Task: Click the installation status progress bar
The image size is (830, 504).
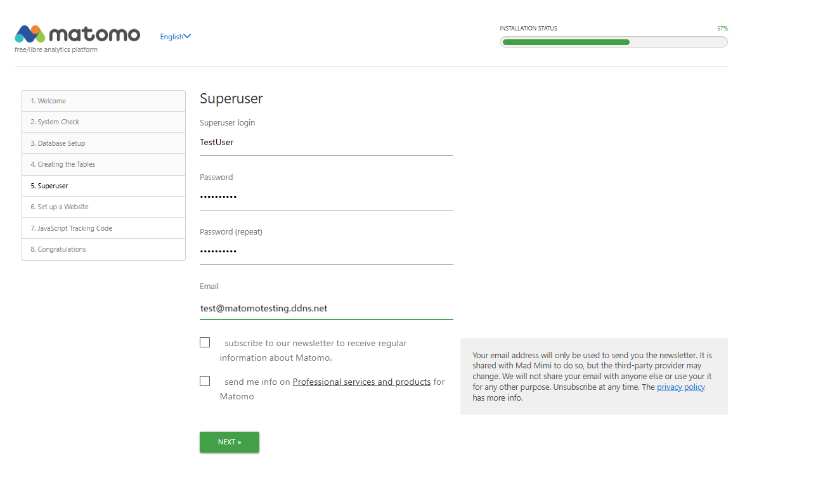Action: click(x=613, y=42)
